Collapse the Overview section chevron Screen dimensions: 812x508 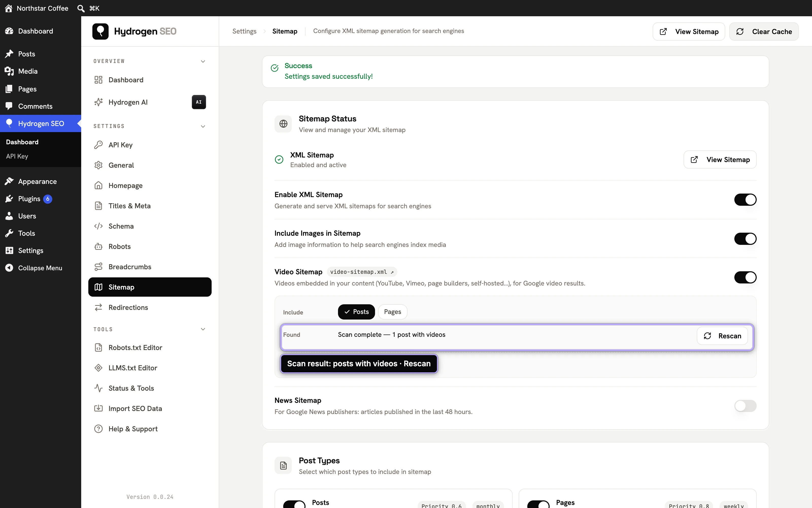point(203,61)
